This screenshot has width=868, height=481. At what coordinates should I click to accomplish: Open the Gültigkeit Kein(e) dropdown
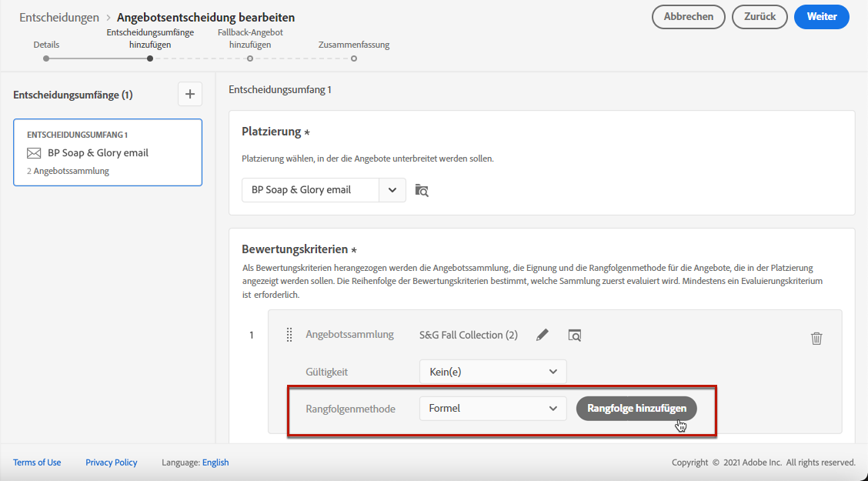click(x=492, y=372)
